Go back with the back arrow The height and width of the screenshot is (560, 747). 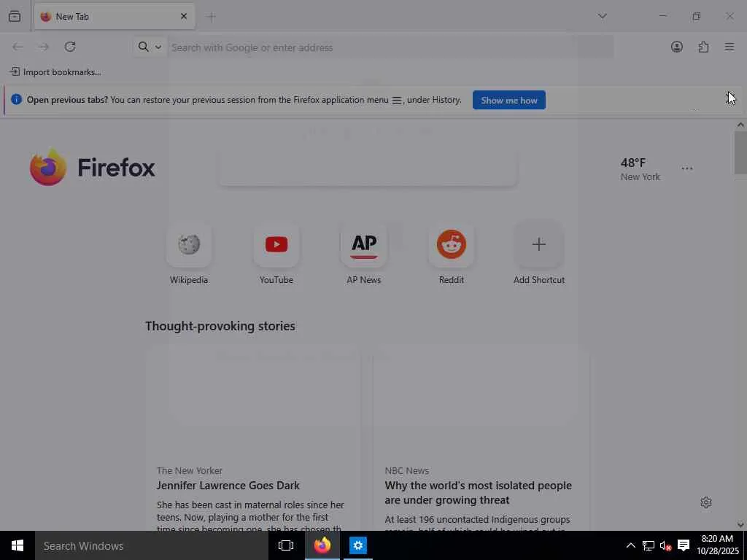coord(18,47)
